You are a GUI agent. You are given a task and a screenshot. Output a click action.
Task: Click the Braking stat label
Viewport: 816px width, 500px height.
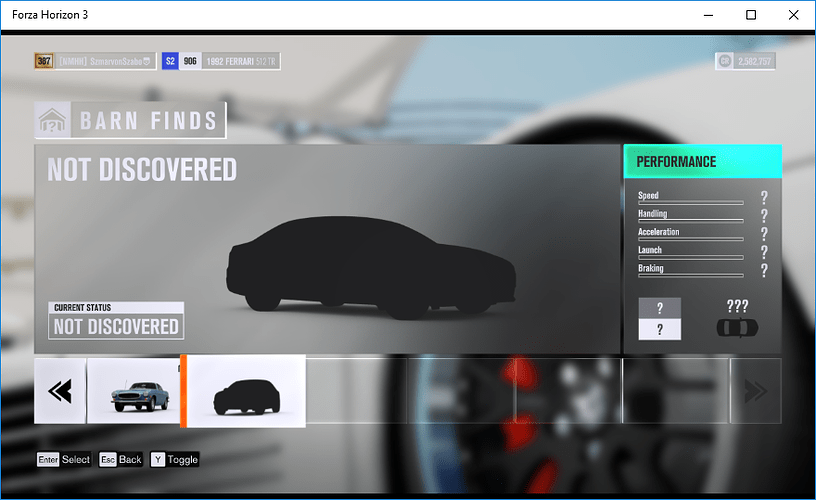[651, 268]
